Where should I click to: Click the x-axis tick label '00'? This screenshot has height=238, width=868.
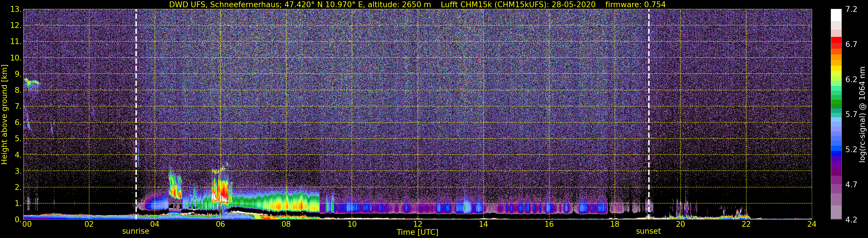tap(27, 224)
